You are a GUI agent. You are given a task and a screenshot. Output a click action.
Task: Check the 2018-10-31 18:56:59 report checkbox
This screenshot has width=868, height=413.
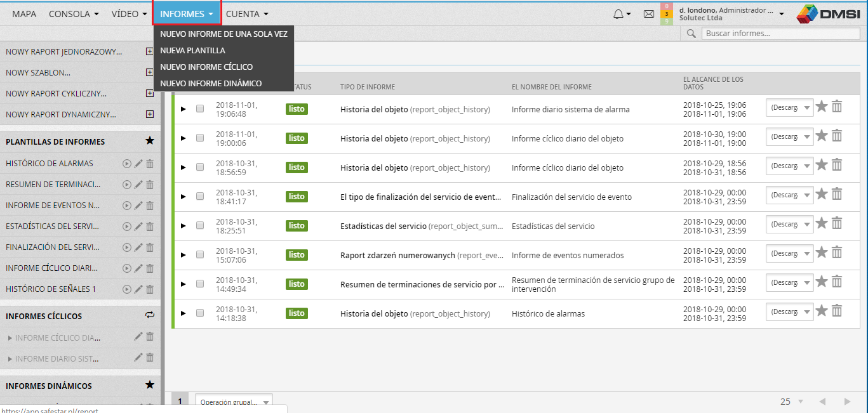(x=200, y=167)
